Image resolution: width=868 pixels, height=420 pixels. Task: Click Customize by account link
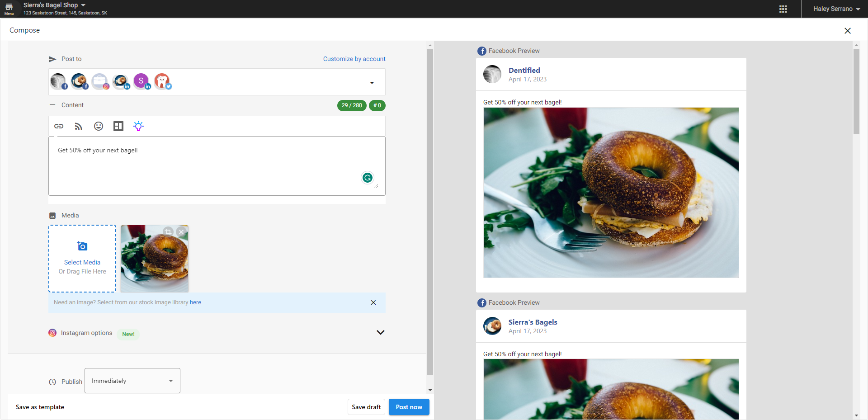point(354,59)
